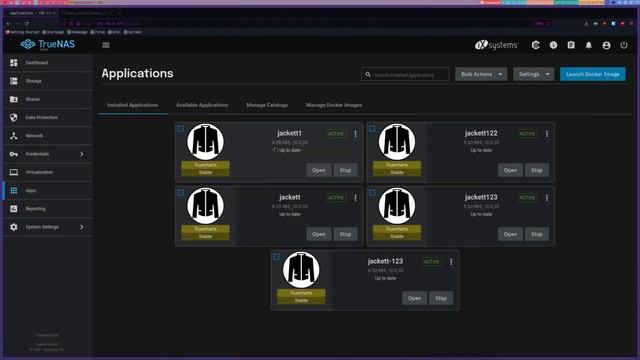Switch to Manage Catalogs tab

click(267, 105)
